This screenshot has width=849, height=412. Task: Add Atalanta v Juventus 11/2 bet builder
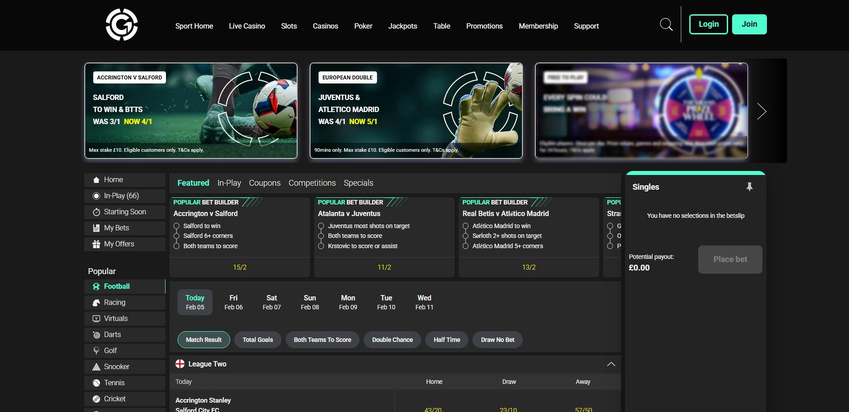coord(384,267)
